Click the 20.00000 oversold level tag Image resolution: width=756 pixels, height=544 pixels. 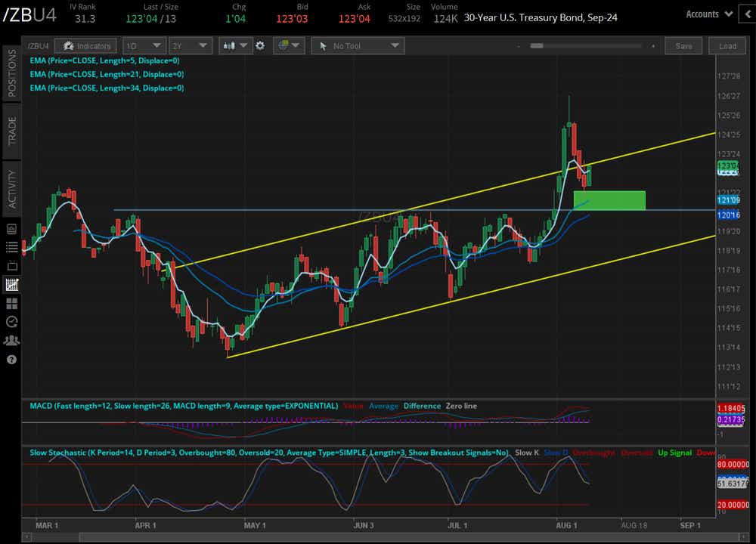733,505
